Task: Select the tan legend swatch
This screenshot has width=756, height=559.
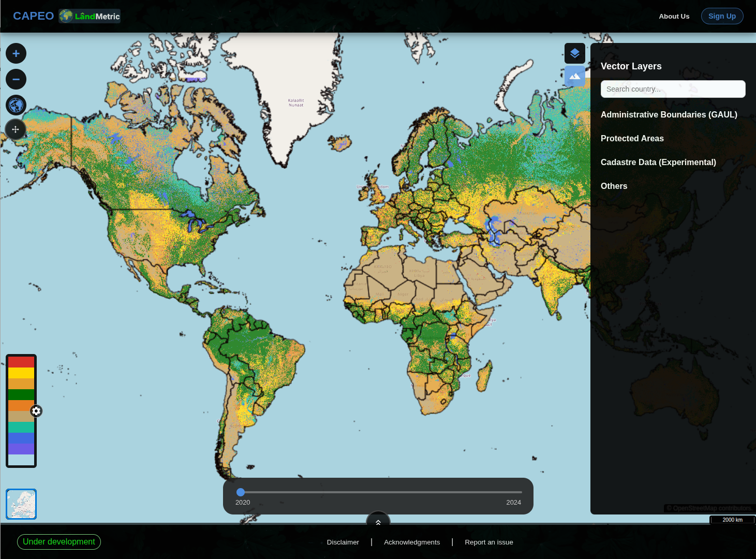Action: (21, 416)
